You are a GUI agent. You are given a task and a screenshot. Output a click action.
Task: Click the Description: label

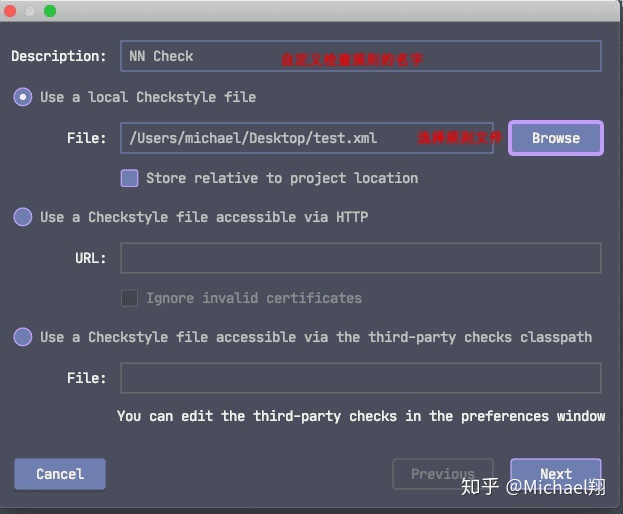(x=59, y=56)
